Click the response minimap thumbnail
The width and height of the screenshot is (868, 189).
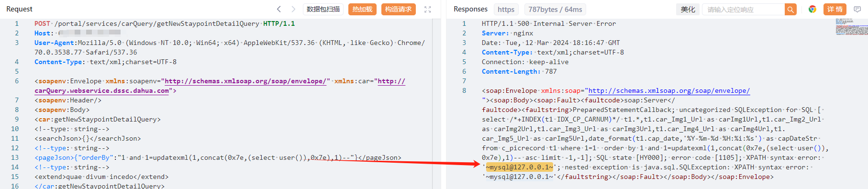(x=851, y=27)
